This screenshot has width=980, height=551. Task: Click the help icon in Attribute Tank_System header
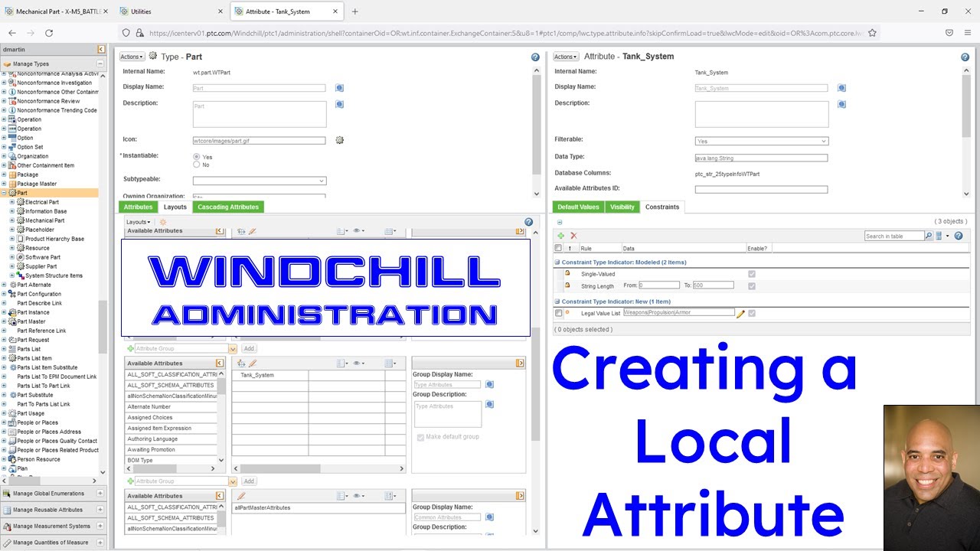[x=965, y=57]
